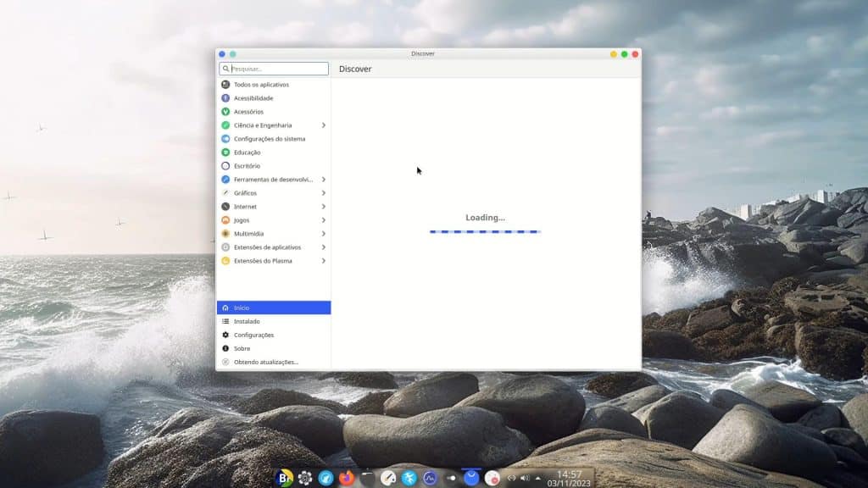
Task: Click the Loading progress bar
Action: [x=484, y=230]
